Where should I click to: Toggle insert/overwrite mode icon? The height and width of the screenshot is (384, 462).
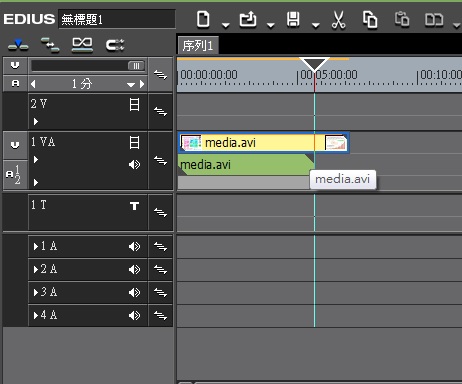pos(18,45)
